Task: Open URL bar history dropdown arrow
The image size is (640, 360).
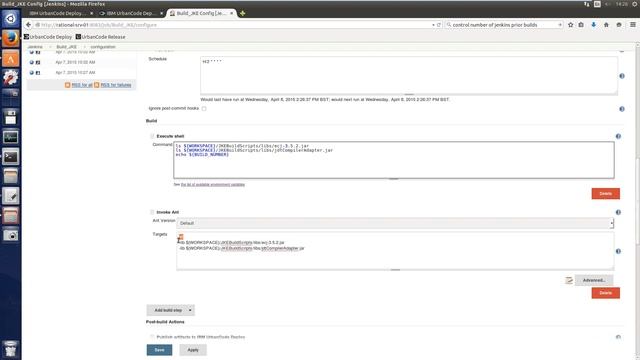Action: click(433, 25)
